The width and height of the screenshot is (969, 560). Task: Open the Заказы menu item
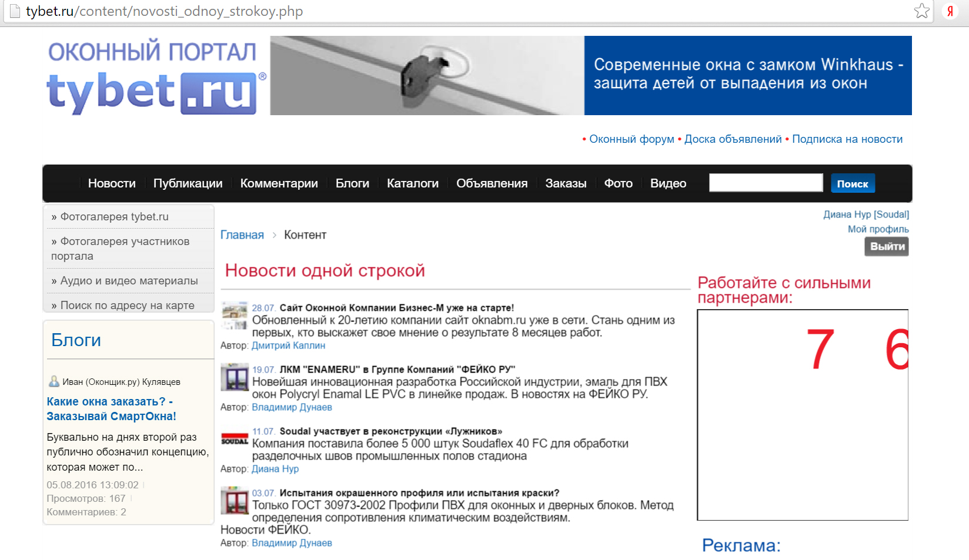pos(566,183)
